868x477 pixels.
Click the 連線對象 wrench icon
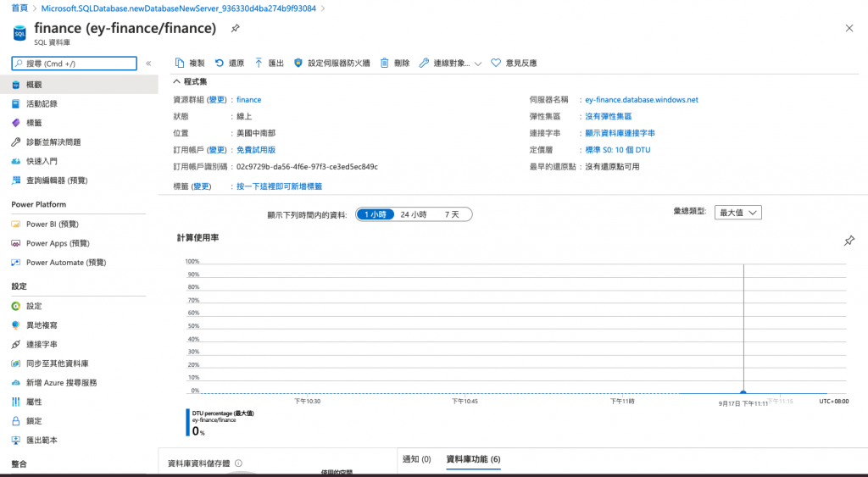point(424,63)
